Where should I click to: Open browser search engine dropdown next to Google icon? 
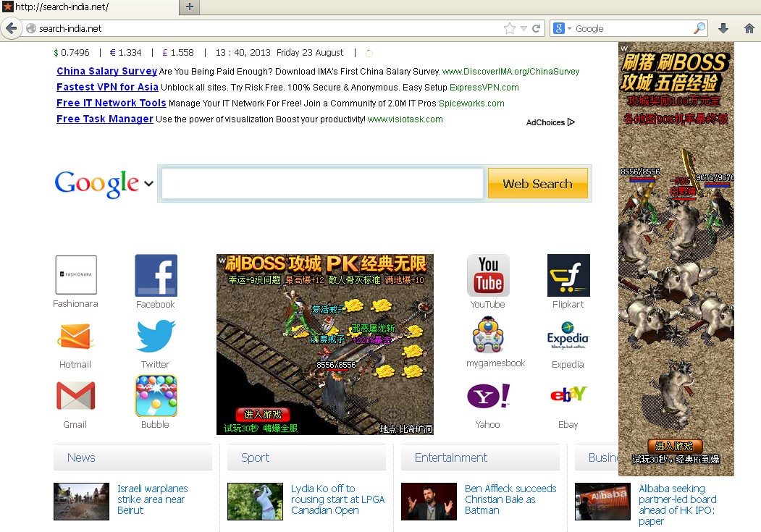coord(569,29)
